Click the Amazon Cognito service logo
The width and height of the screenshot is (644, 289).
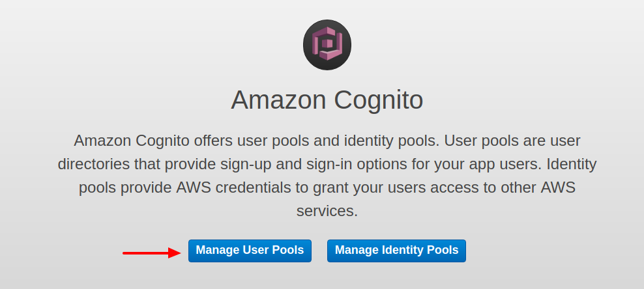(x=327, y=45)
